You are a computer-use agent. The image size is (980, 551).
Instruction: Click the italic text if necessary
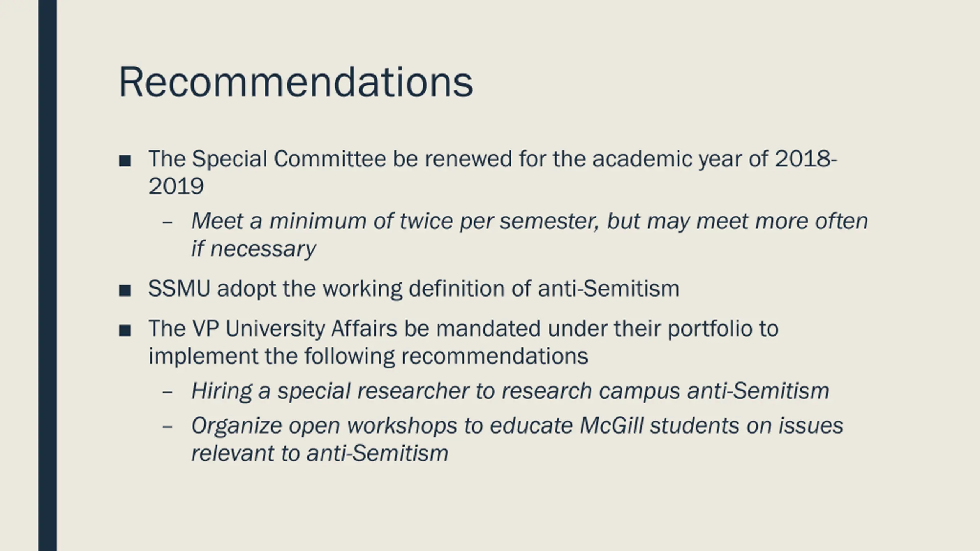click(253, 249)
